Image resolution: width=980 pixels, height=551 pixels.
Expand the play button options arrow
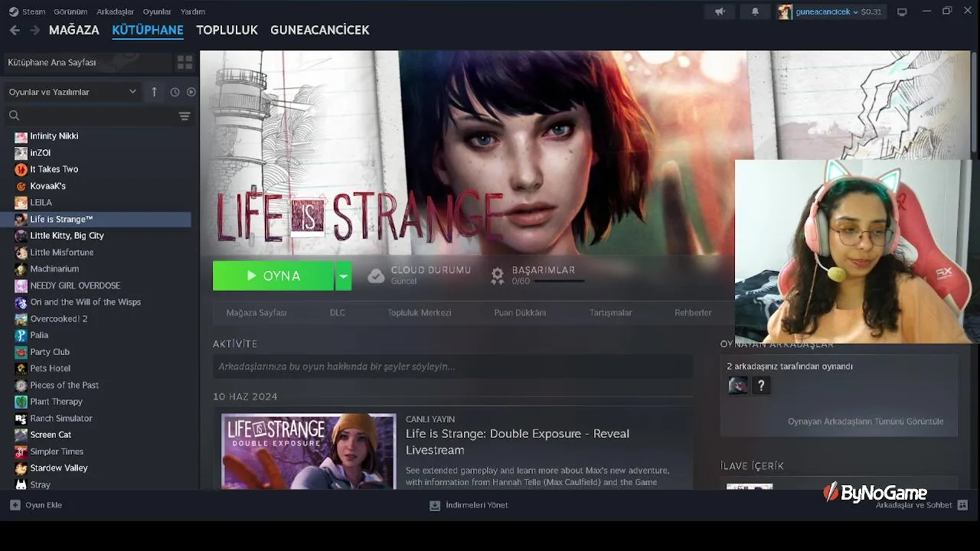(x=343, y=275)
